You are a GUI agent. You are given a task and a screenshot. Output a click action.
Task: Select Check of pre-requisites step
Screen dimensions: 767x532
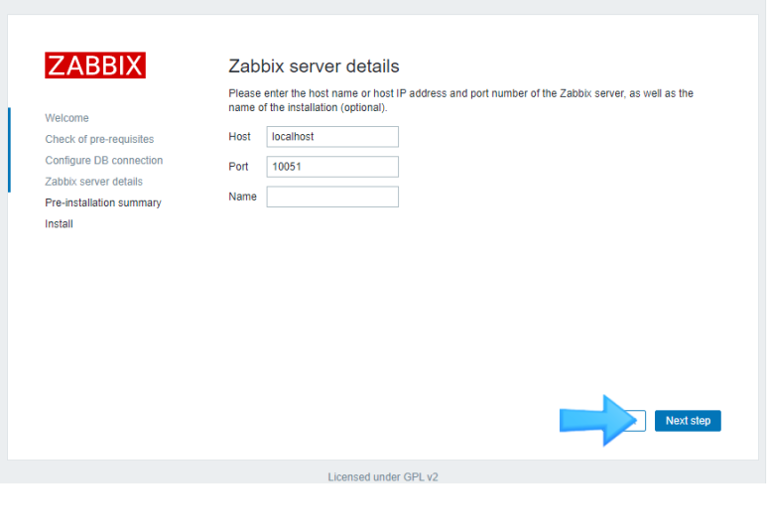click(x=99, y=139)
